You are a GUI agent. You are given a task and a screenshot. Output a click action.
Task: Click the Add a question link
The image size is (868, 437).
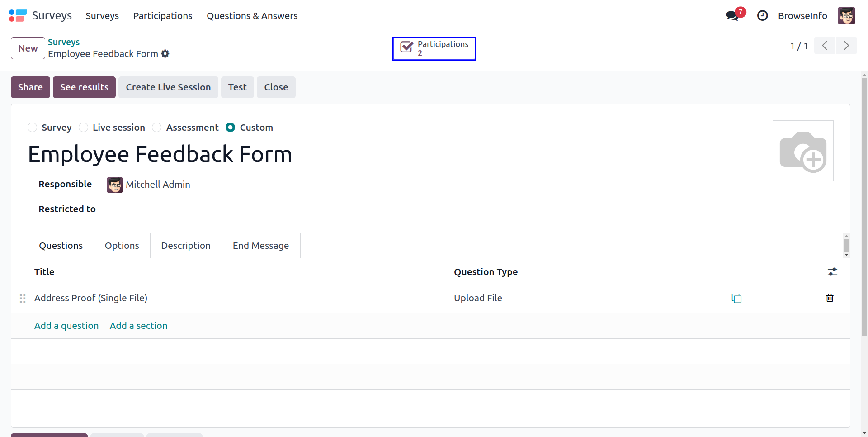[x=66, y=326]
